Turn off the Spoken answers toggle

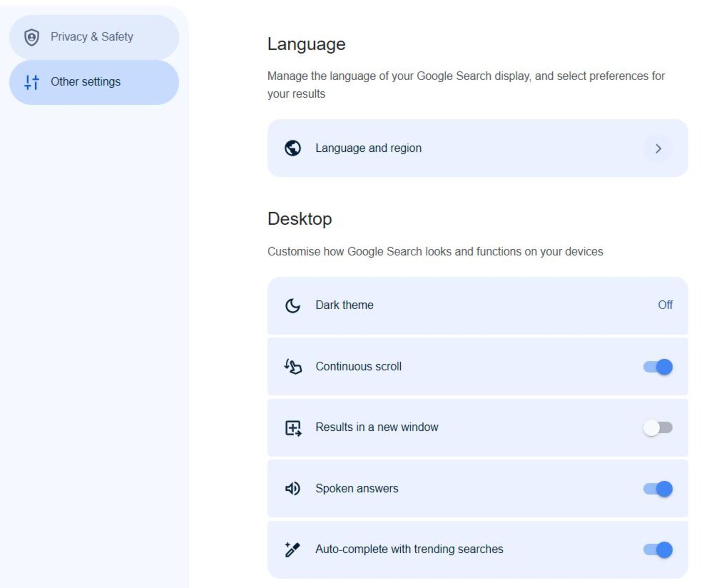(658, 489)
